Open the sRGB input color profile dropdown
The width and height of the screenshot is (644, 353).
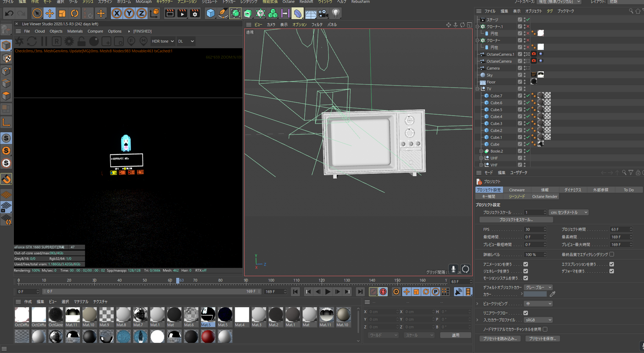pos(538,320)
